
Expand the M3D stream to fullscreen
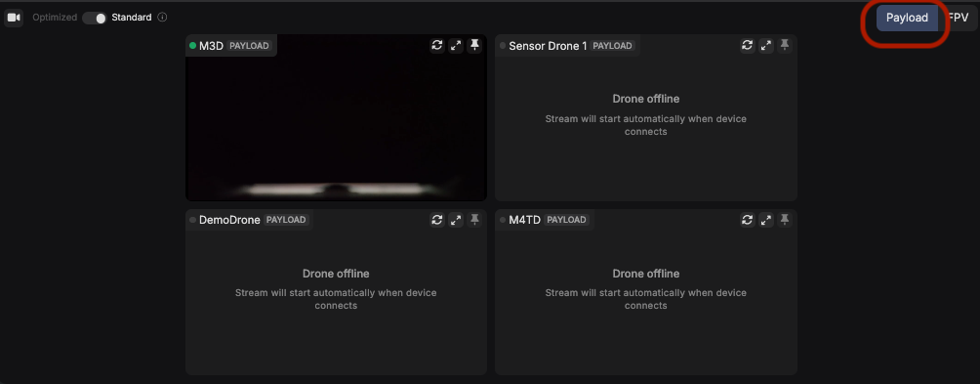[456, 45]
